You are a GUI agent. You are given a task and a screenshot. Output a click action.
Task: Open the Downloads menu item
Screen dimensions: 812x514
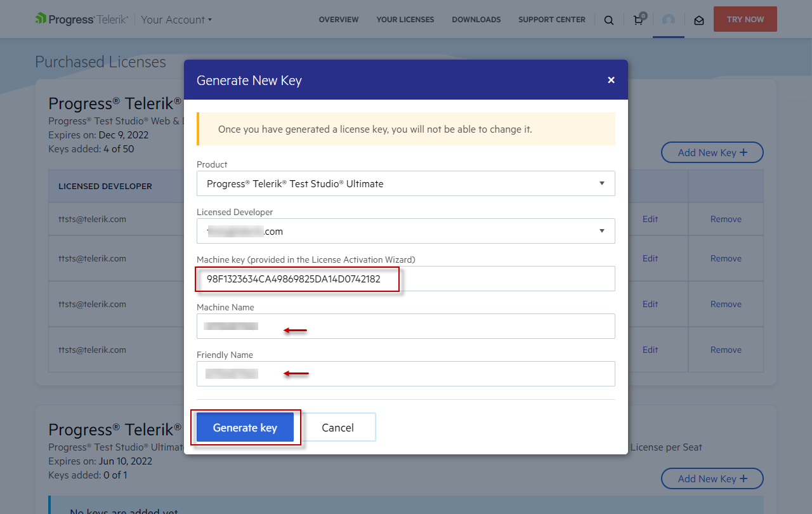tap(476, 20)
